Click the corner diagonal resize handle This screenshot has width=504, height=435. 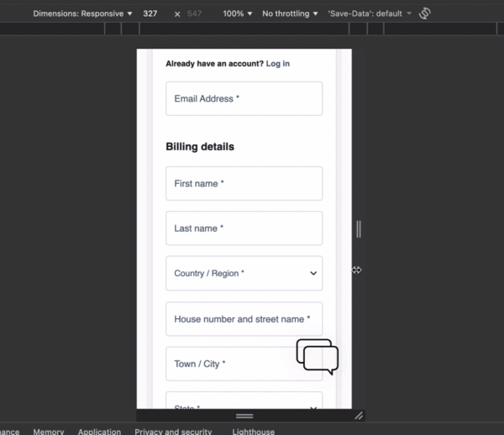[x=359, y=416]
